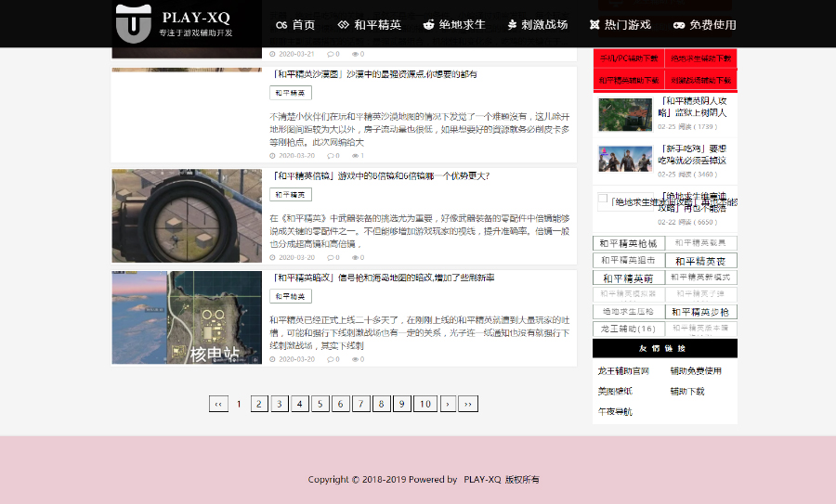
Task: Go to page 6 in pagination
Action: tap(340, 404)
